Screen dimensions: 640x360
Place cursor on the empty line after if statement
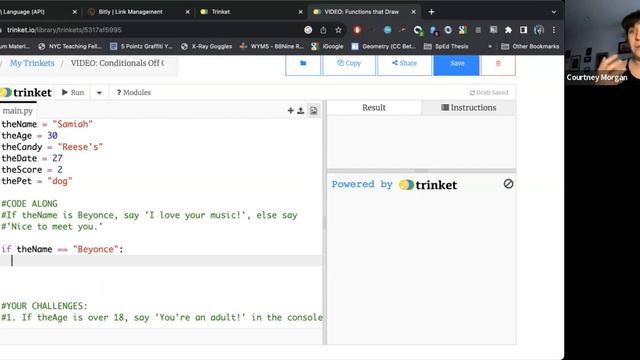click(x=161, y=261)
